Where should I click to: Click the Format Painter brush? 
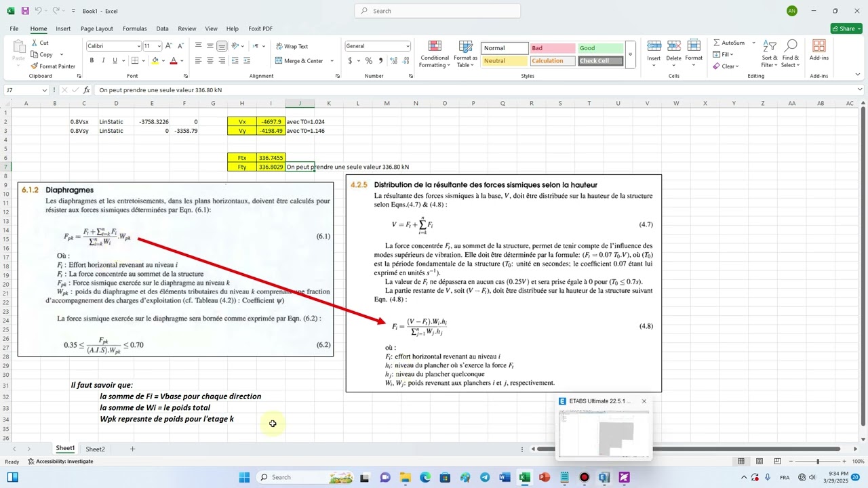coord(35,66)
